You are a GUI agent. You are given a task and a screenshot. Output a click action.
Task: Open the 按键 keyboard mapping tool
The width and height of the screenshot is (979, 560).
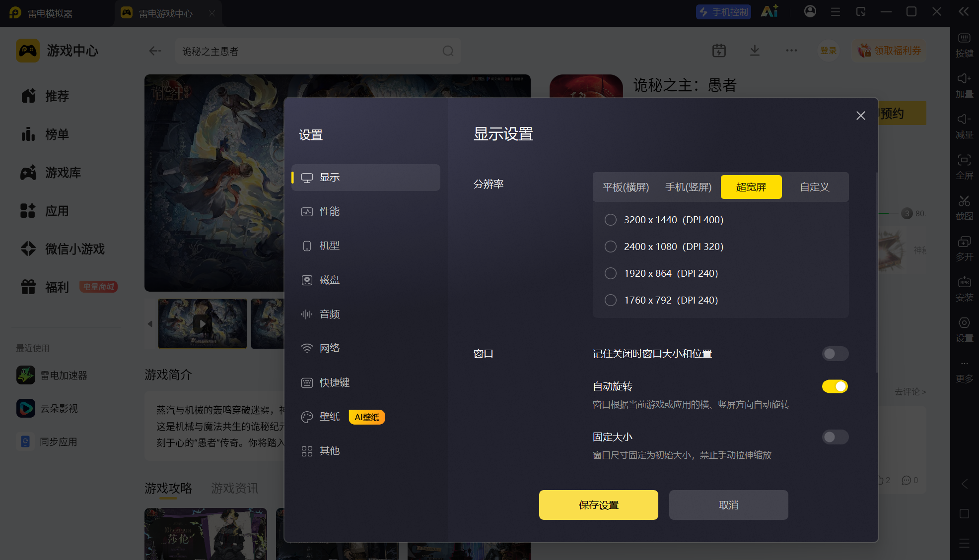(x=964, y=45)
